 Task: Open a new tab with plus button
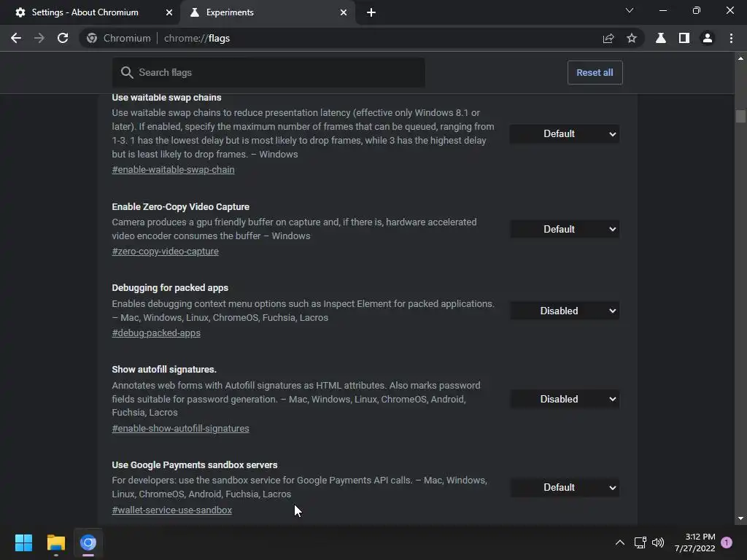pos(371,12)
